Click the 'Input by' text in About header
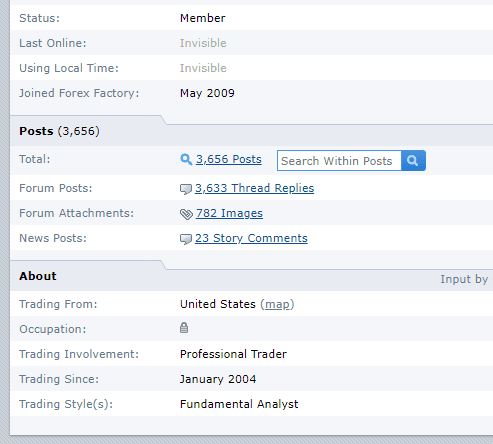 464,279
